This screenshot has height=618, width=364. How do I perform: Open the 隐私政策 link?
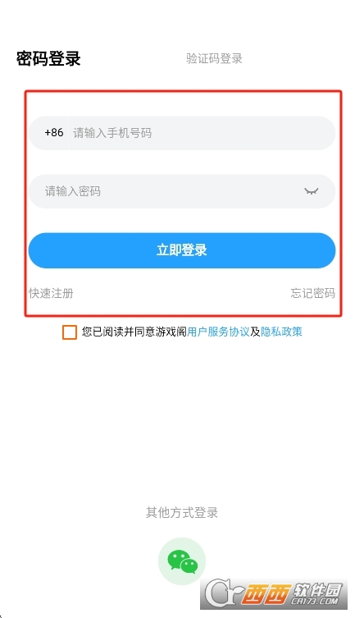[281, 332]
